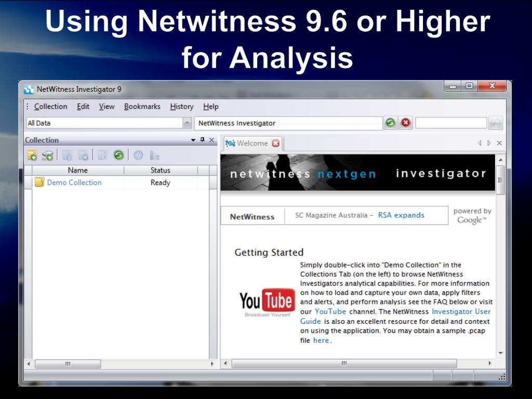The image size is (532, 399).
Task: Click the bar chart icon in Collection toolbar
Action: 155,155
